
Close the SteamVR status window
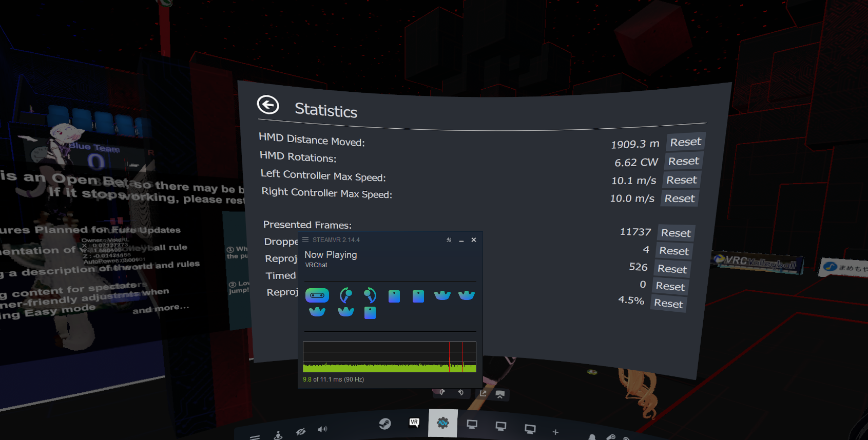[474, 240]
